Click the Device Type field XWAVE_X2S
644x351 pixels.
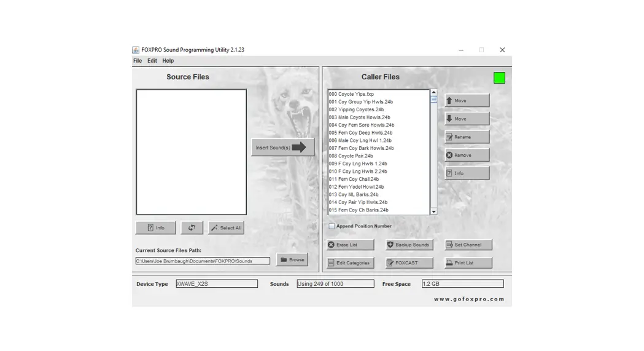coord(217,283)
